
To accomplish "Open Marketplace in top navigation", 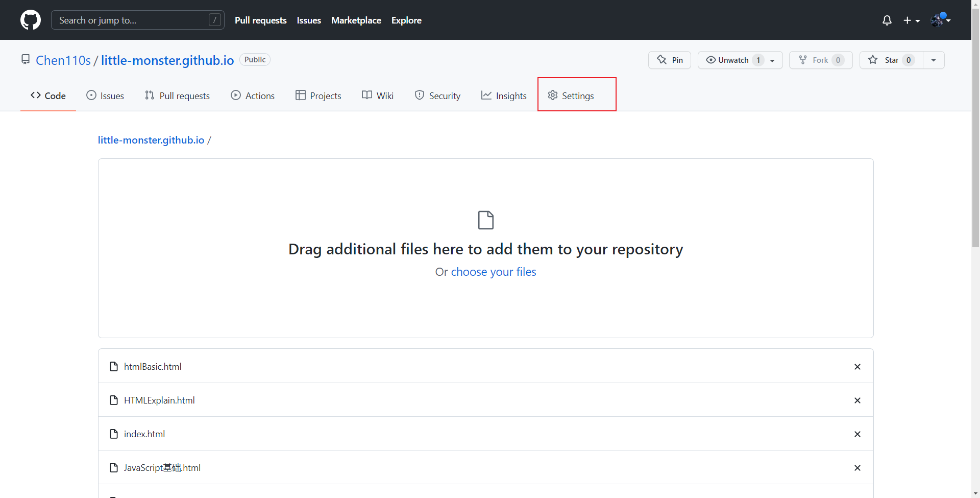I will click(x=356, y=20).
